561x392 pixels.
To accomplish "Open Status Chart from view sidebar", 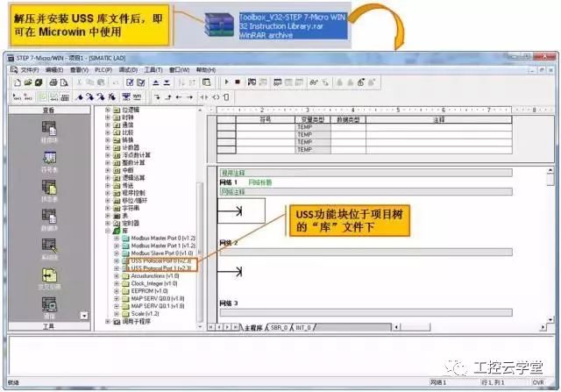I will pos(49,190).
